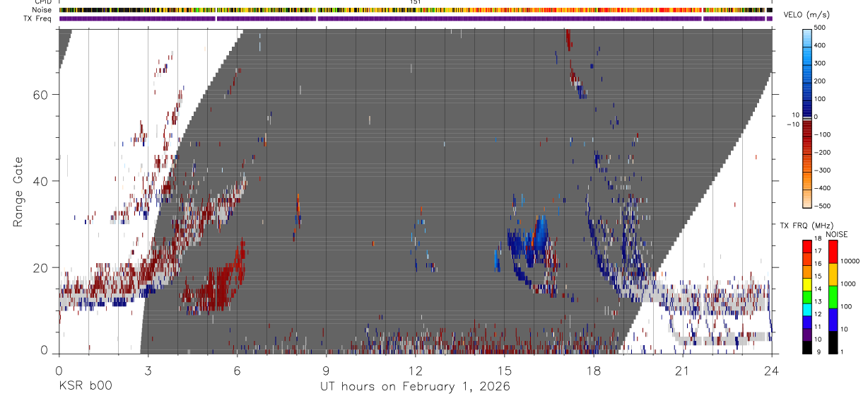
Task: Click the NOISE legend title
Action: tap(836, 234)
